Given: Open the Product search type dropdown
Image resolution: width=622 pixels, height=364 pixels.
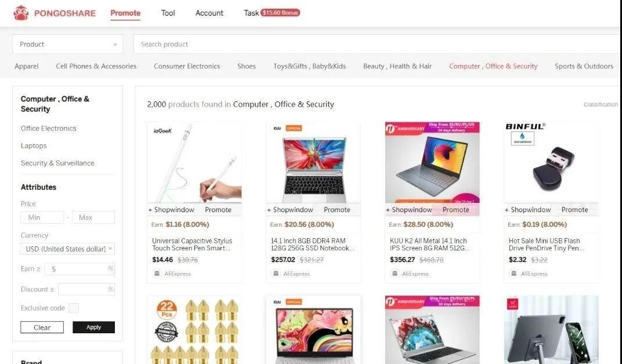Looking at the screenshot, I should click(x=67, y=44).
